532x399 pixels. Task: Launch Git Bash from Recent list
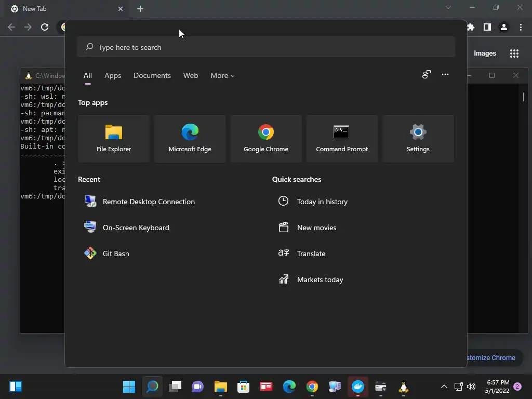click(107, 254)
